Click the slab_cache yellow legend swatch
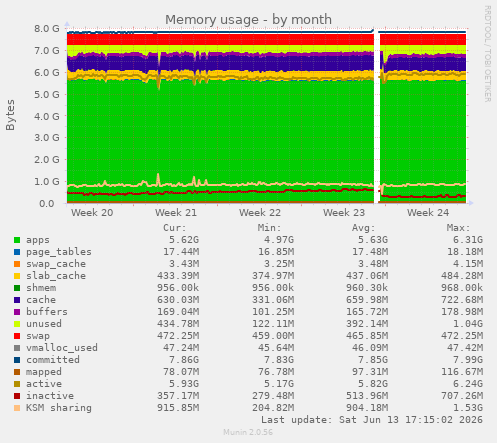The image size is (497, 443). [17, 276]
